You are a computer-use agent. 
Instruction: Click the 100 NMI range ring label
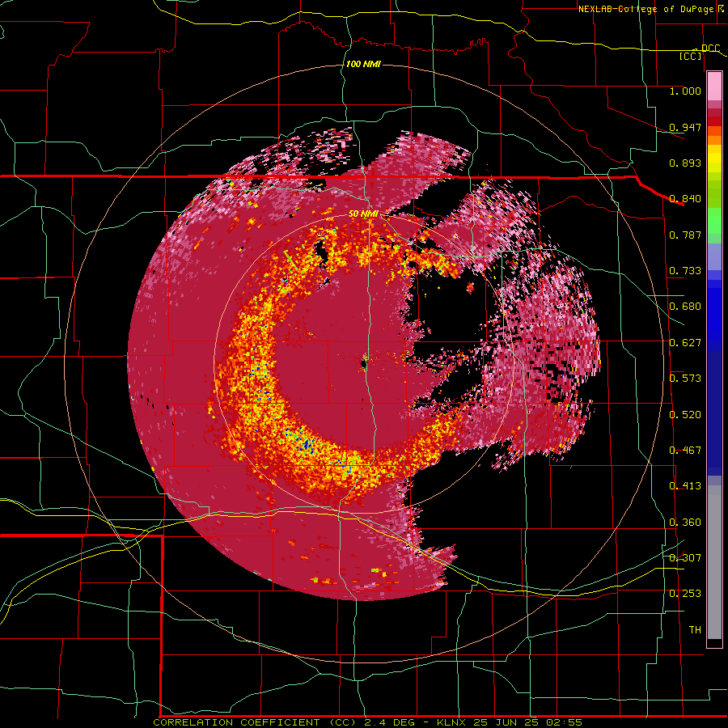363,64
